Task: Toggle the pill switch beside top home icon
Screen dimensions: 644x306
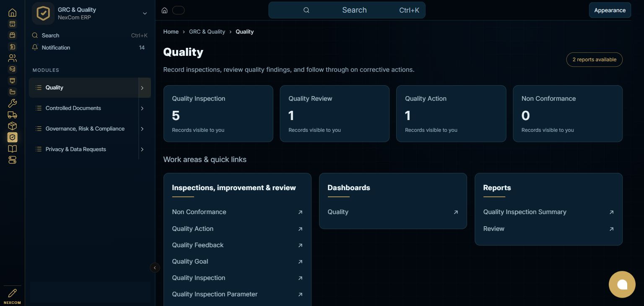Action: (x=178, y=10)
